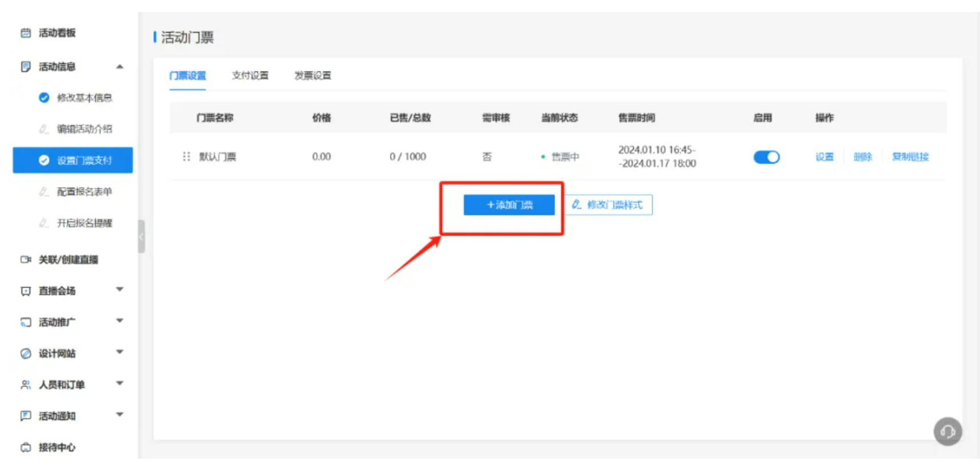Viewport: 980px width, 473px height.
Task: Collapse the 活动信息 section arrow
Action: coord(120,67)
